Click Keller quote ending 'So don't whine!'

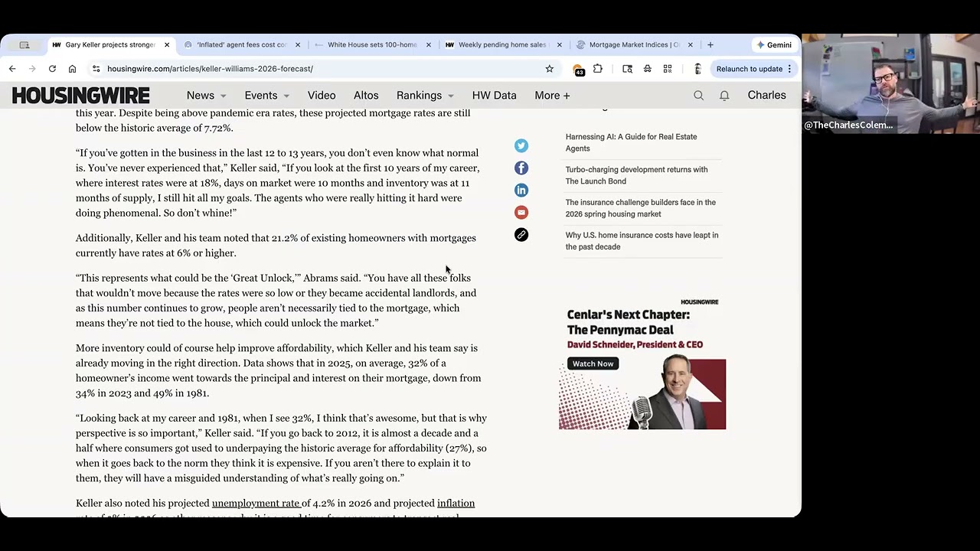[x=277, y=183]
